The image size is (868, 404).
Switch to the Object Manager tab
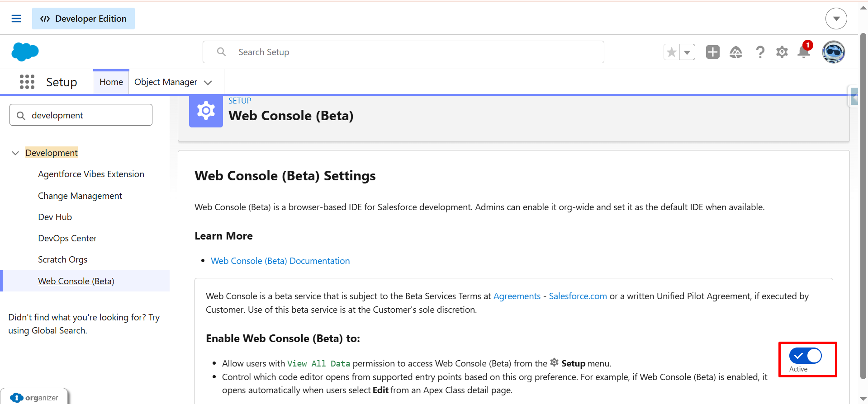[166, 82]
